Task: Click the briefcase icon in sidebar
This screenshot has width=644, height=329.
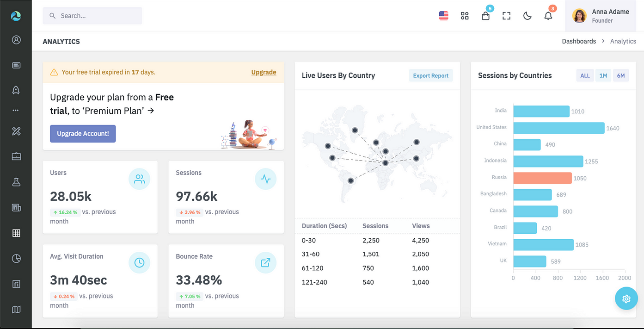Action: click(x=16, y=156)
